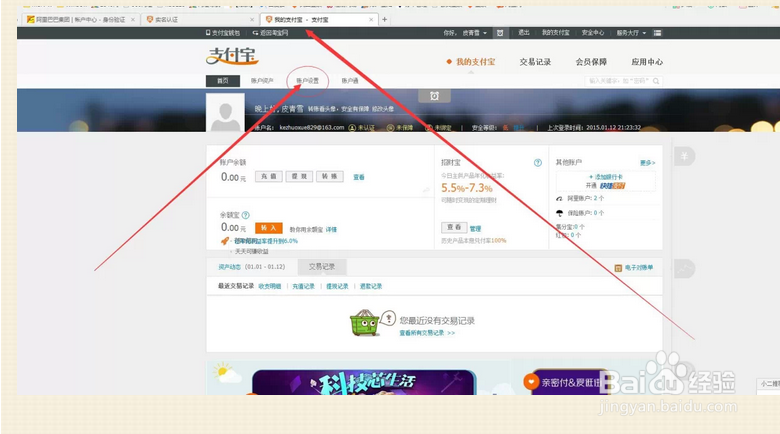Expand the 服务大厅 dropdown
The image size is (780, 434).
click(x=644, y=33)
